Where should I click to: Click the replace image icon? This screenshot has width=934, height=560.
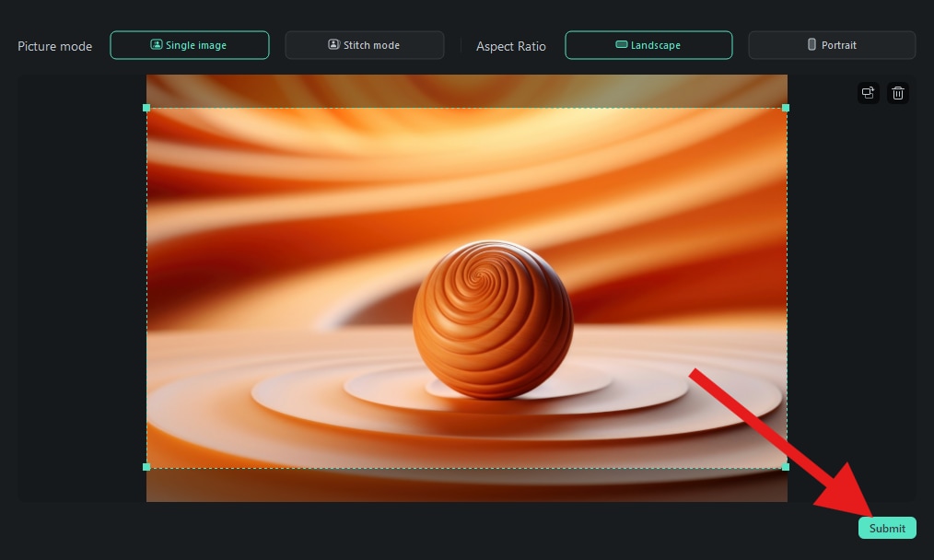869,93
